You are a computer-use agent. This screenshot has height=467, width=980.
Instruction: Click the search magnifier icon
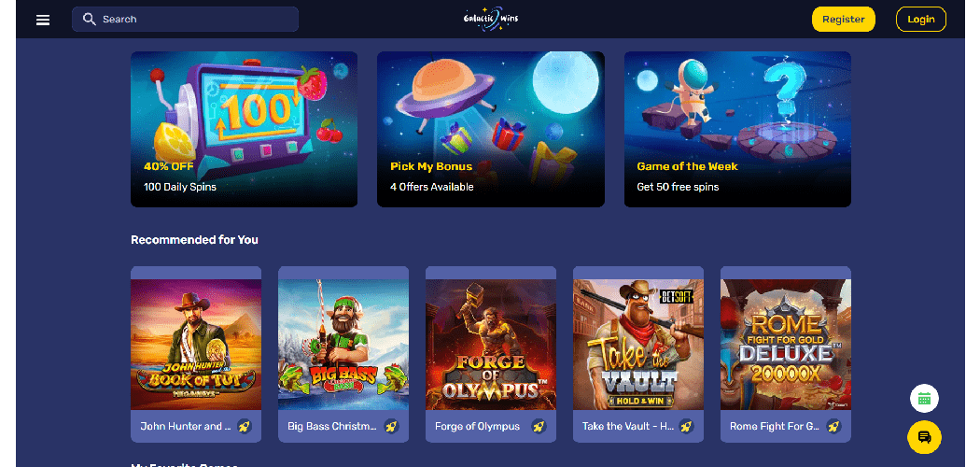(90, 19)
